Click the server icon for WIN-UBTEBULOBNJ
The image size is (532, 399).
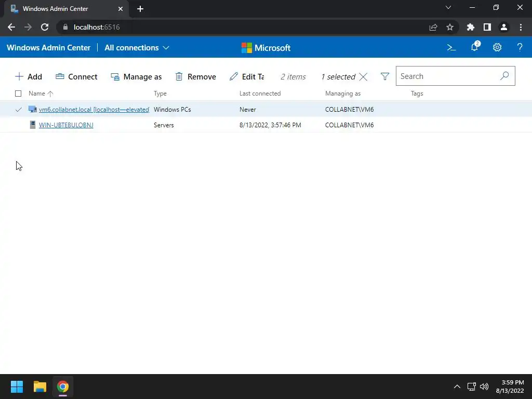[33, 125]
